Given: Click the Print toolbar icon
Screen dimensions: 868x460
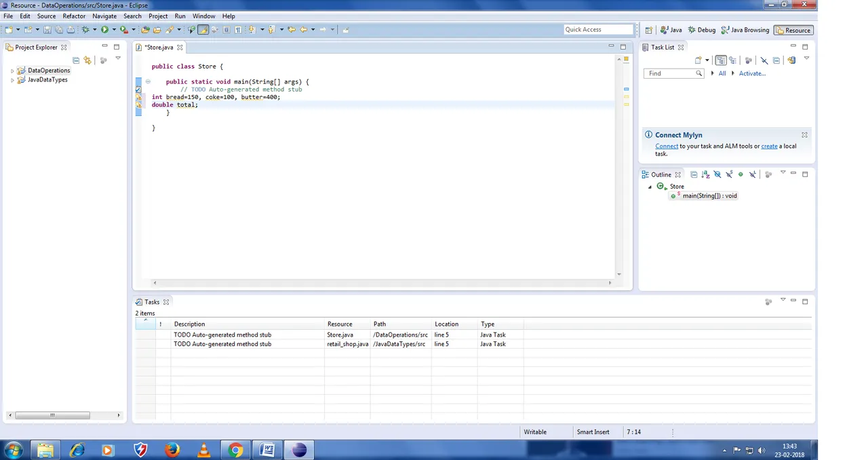Looking at the screenshot, I should [x=70, y=30].
